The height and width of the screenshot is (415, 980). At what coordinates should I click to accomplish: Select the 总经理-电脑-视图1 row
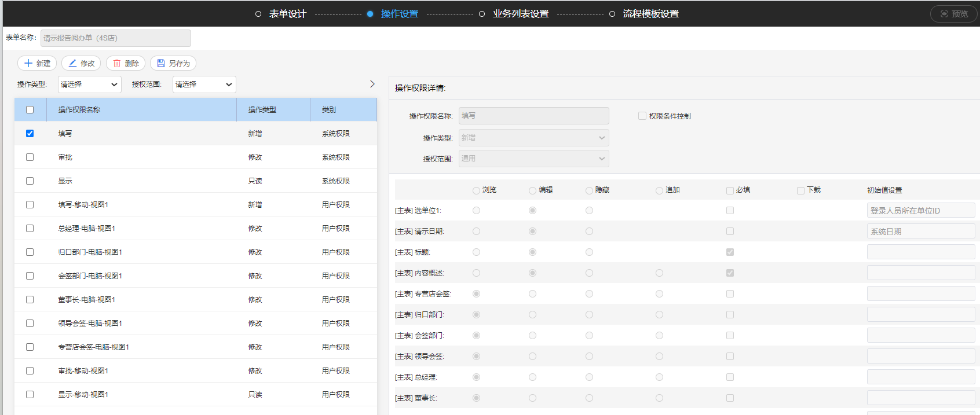(87, 229)
